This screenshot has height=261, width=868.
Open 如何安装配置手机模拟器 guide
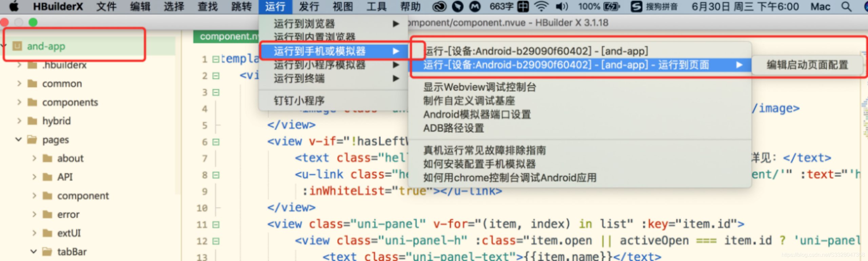(580, 164)
